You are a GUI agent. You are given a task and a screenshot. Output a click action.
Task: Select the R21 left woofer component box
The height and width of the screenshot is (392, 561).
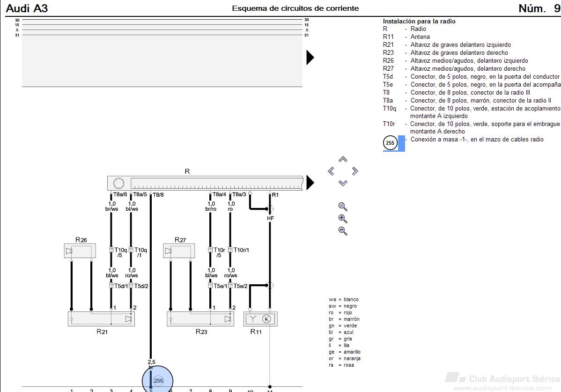tap(101, 318)
